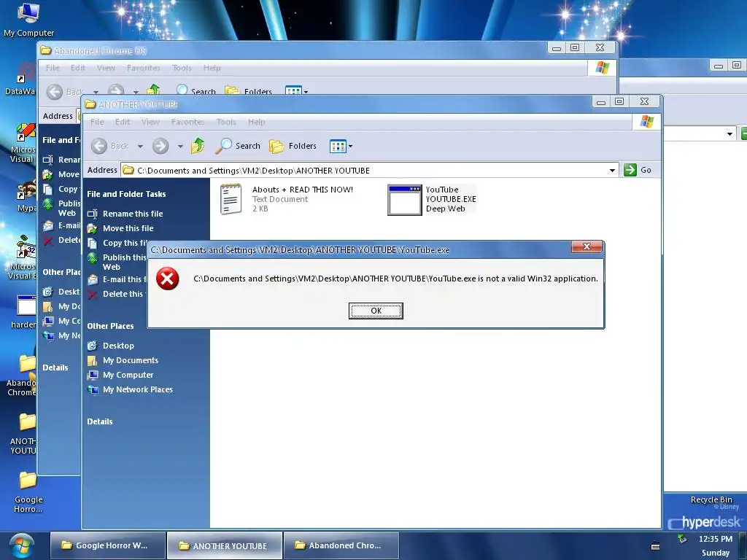
Task: Open My Computer under Other Places
Action: click(128, 376)
